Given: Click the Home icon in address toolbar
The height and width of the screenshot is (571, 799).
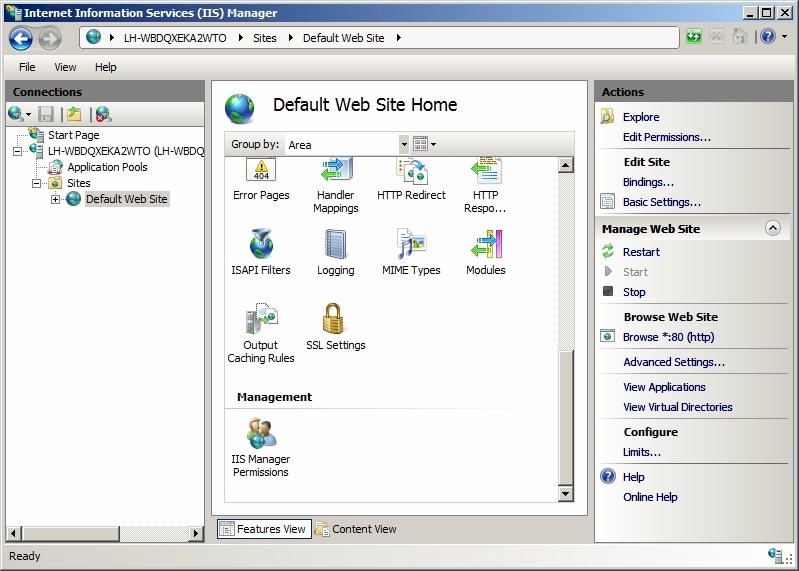Looking at the screenshot, I should click(x=739, y=37).
